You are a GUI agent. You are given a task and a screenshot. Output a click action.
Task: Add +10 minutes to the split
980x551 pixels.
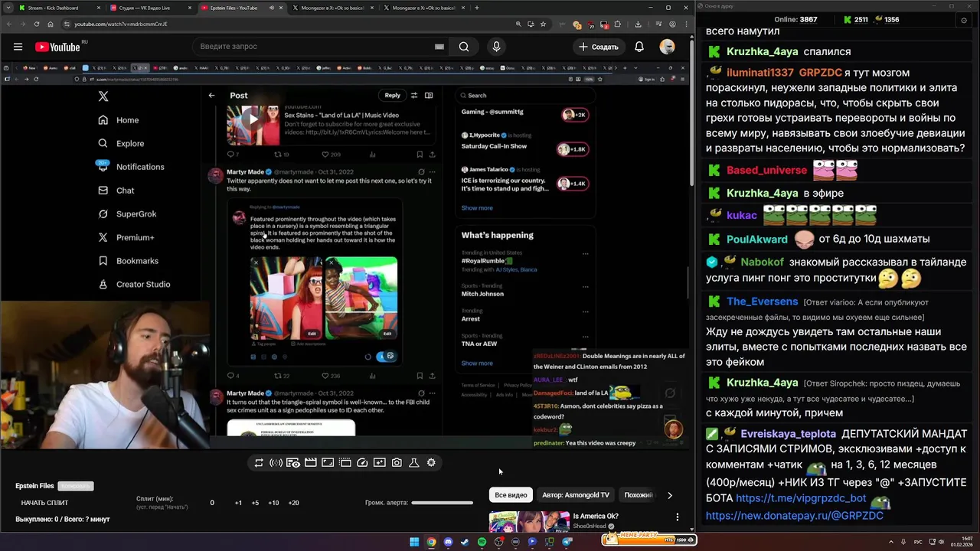coord(273,503)
